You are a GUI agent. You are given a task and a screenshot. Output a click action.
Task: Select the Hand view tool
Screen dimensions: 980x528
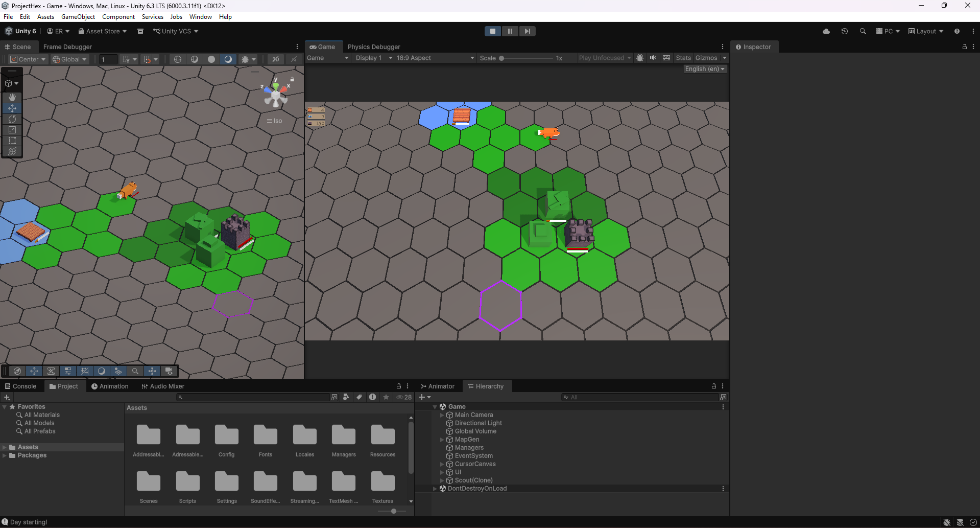click(12, 97)
